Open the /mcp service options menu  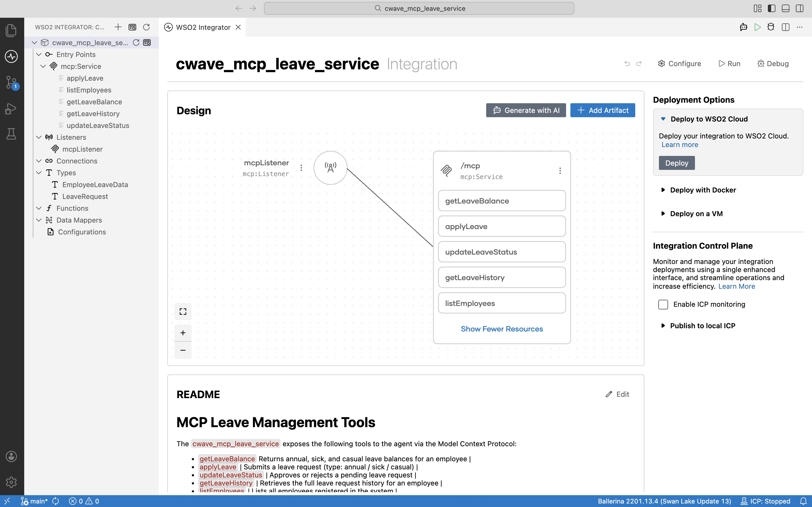point(560,171)
